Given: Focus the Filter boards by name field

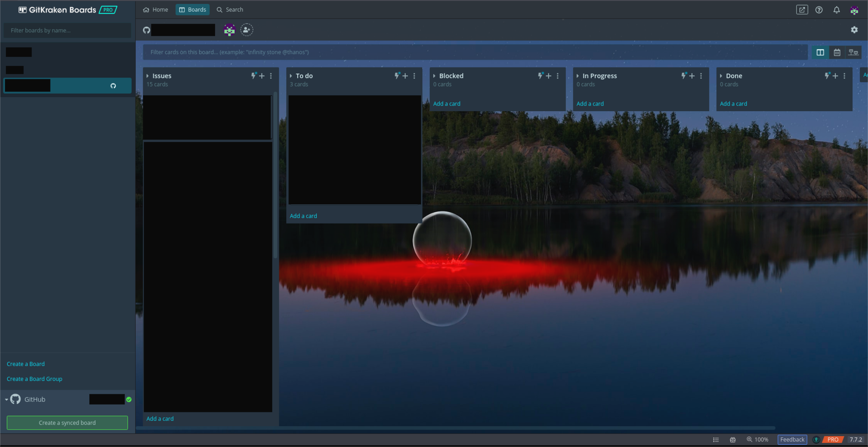Looking at the screenshot, I should (x=67, y=30).
